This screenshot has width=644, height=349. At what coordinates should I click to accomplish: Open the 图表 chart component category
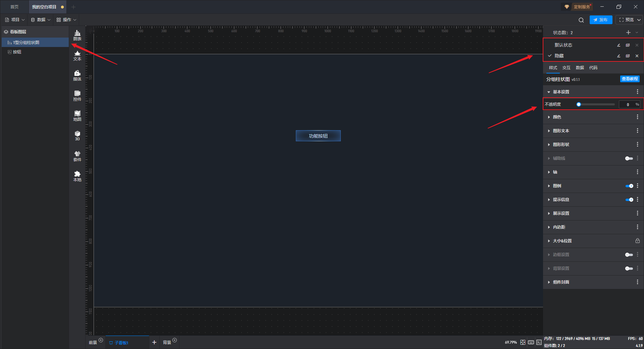77,35
